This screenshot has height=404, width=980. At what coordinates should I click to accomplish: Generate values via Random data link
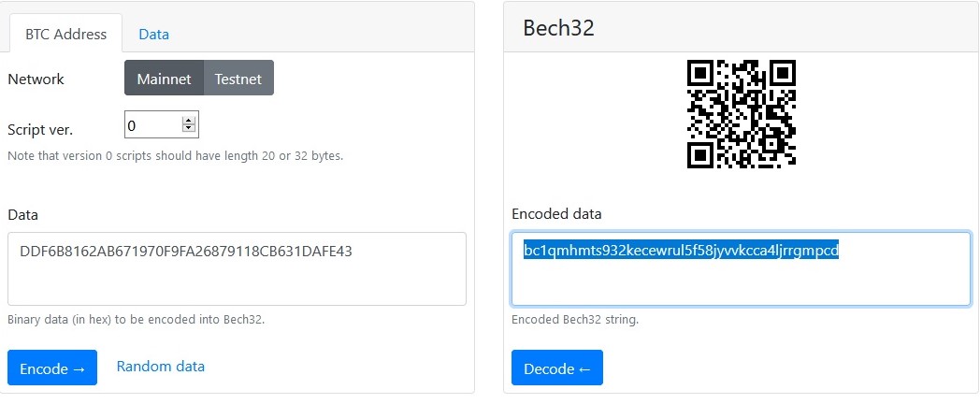[x=160, y=367]
